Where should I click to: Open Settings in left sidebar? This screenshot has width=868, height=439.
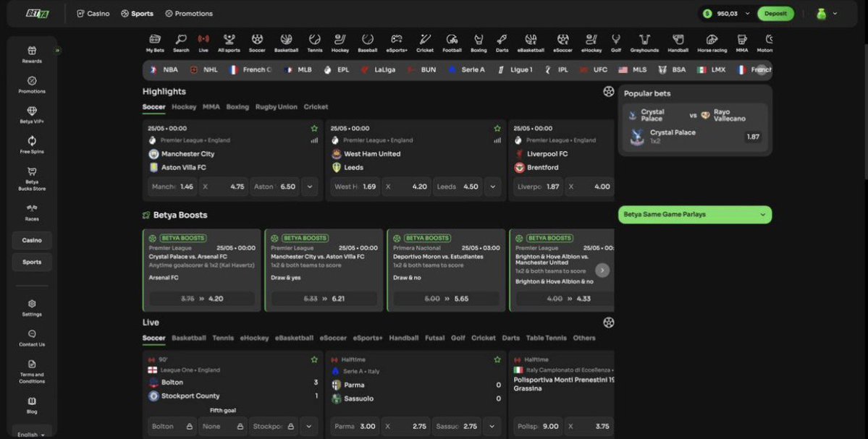[x=32, y=308]
